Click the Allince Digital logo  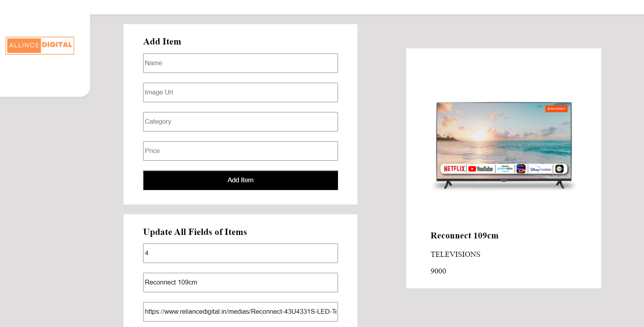point(40,46)
